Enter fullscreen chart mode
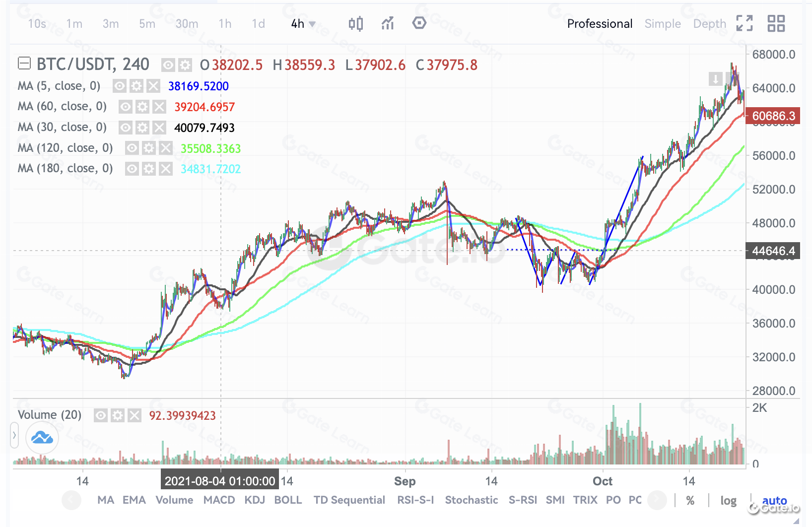This screenshot has width=812, height=527. (744, 23)
